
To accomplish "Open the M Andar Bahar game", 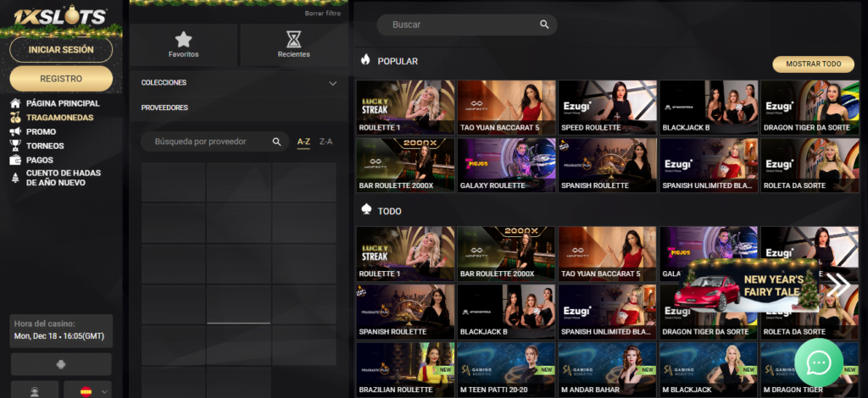I will coord(607,369).
